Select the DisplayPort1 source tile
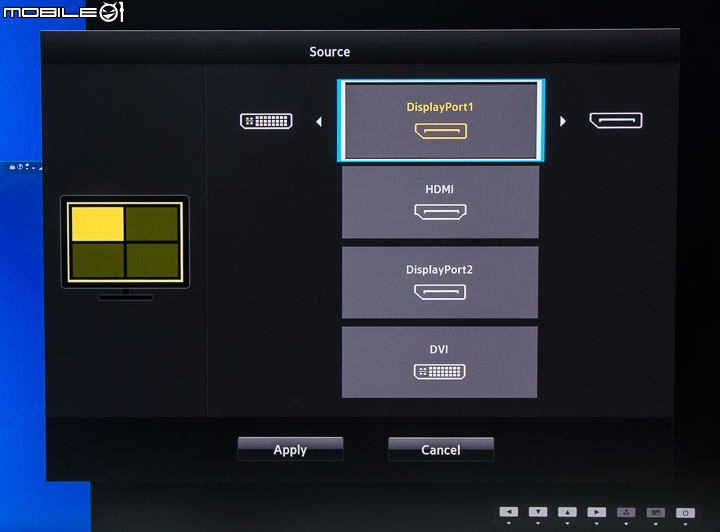The image size is (720, 532). pyautogui.click(x=441, y=120)
